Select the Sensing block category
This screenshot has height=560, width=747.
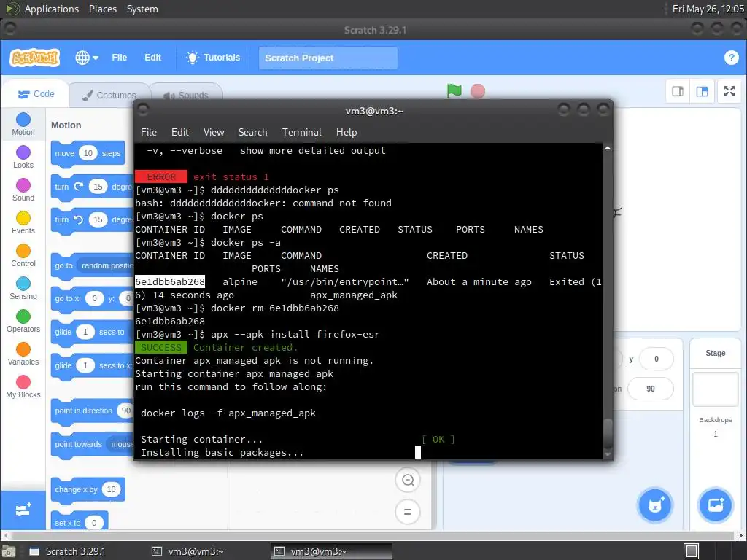pyautogui.click(x=23, y=289)
